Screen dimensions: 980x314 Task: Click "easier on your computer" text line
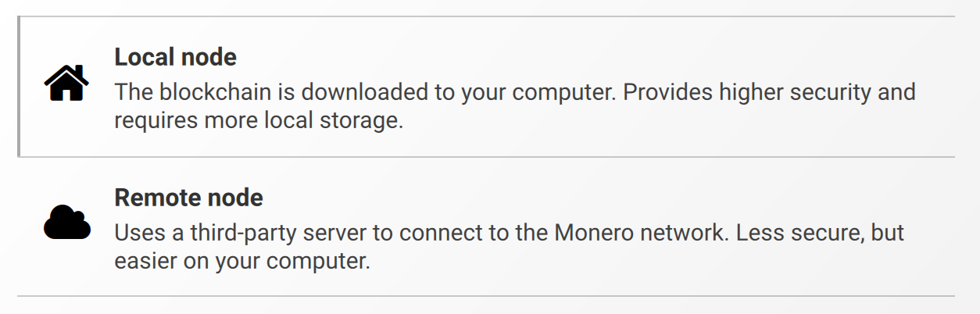click(x=241, y=261)
